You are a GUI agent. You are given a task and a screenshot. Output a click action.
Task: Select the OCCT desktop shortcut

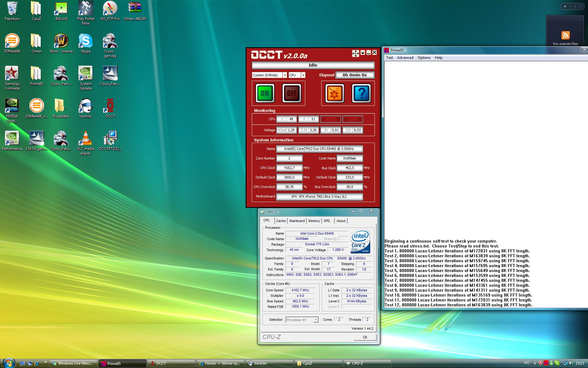(x=110, y=109)
